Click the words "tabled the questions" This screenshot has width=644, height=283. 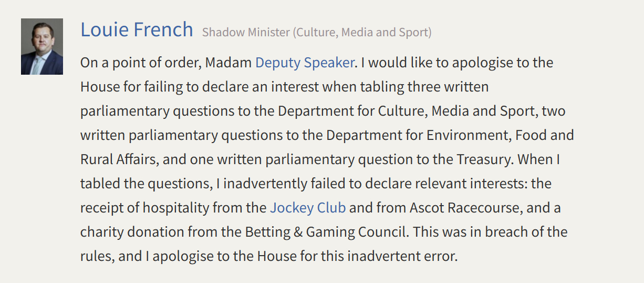coord(147,184)
